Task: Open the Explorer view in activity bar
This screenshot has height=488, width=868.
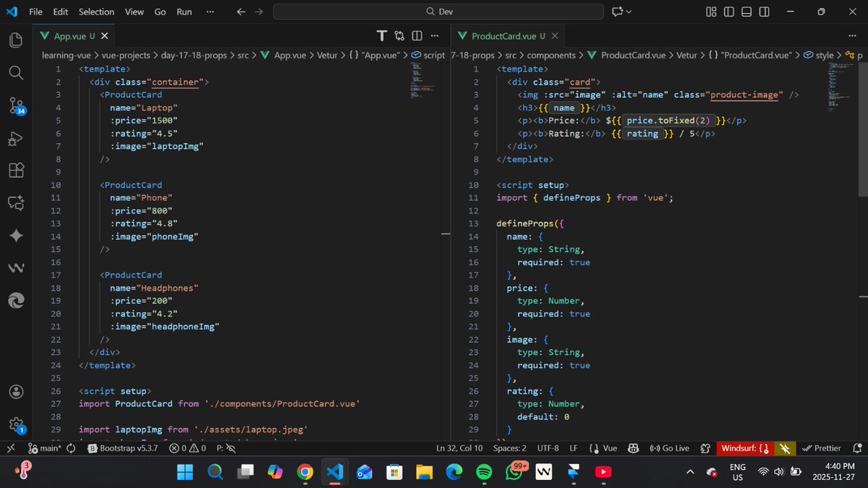Action: tap(15, 39)
